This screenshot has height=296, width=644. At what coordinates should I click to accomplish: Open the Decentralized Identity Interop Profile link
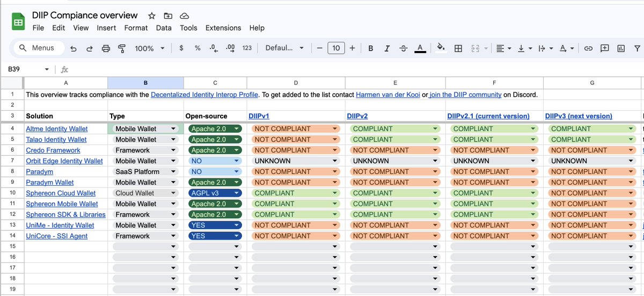pos(205,95)
